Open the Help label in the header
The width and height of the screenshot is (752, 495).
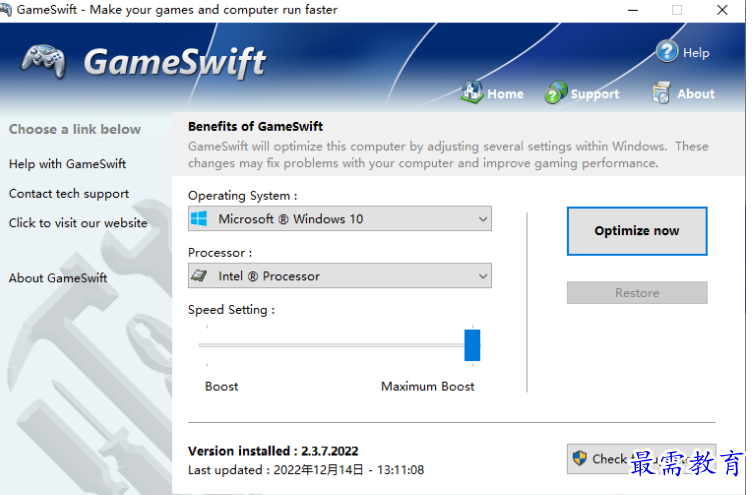696,53
